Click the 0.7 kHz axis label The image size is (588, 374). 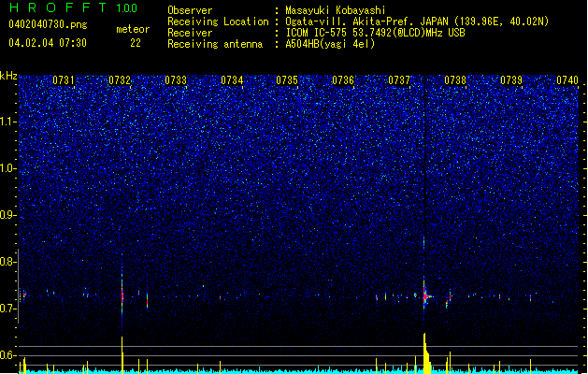[8, 309]
